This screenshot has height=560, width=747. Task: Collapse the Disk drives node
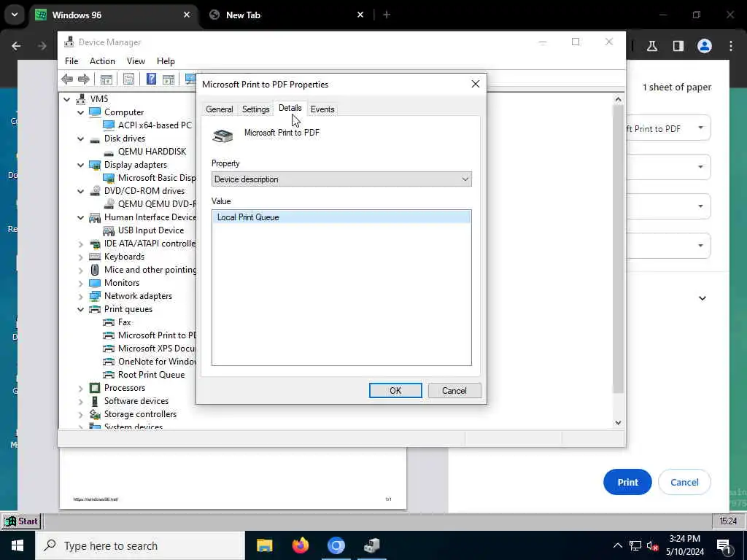(x=80, y=139)
